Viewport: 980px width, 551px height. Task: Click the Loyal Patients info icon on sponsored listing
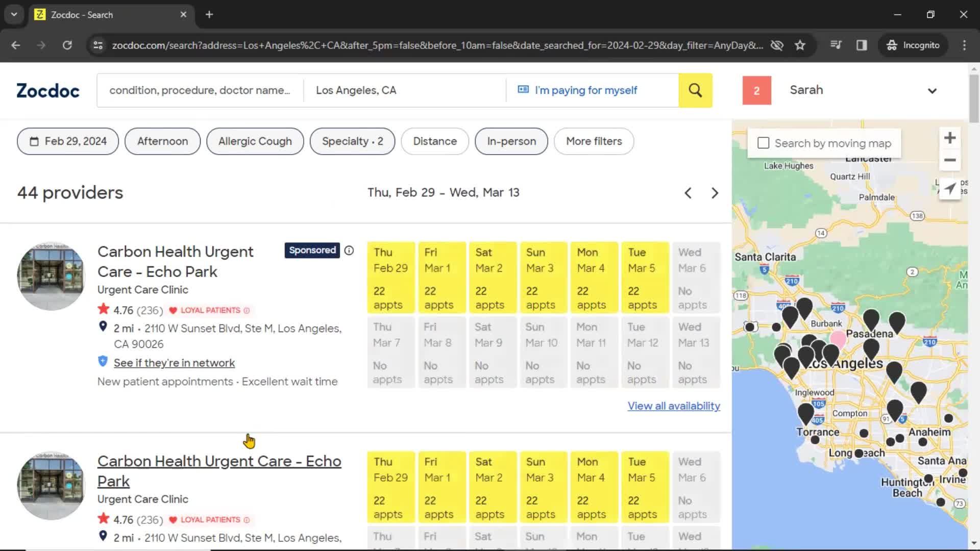[247, 311]
